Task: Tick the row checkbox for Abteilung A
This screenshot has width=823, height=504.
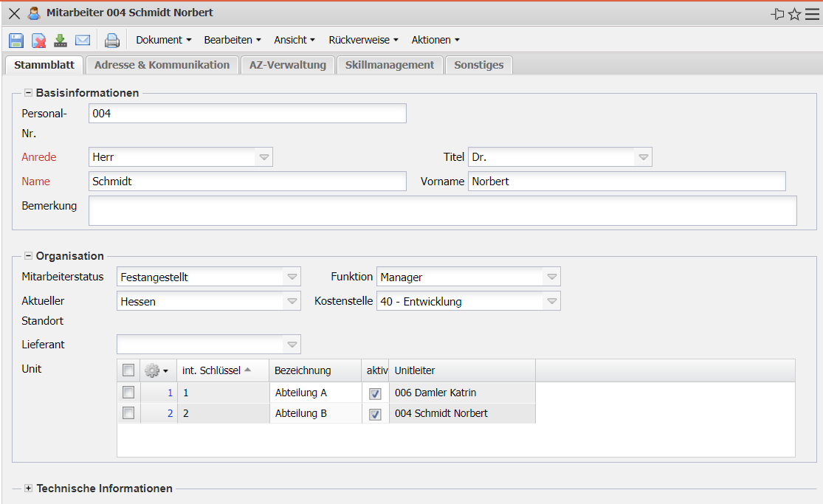Action: click(x=128, y=393)
